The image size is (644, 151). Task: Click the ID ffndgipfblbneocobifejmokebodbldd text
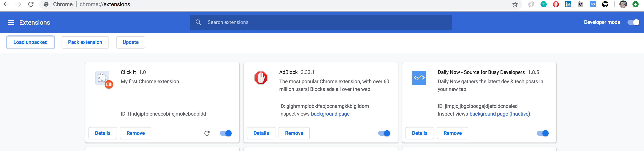pos(164,114)
